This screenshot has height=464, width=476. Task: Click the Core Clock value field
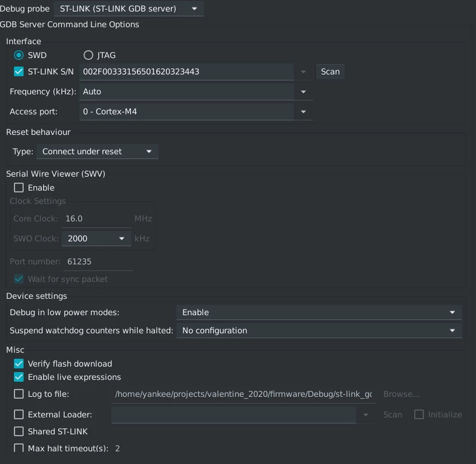[96, 218]
